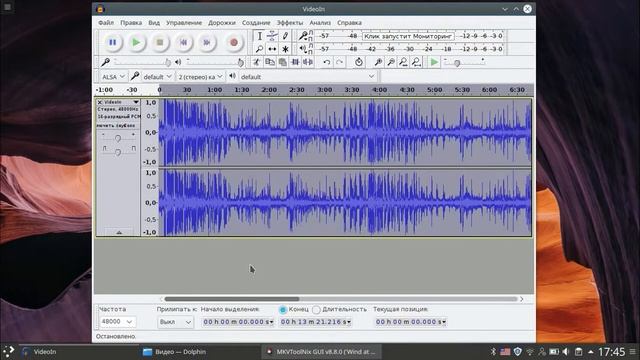The height and width of the screenshot is (360, 640).
Task: Select the Time Shift tool
Action: tap(272, 49)
